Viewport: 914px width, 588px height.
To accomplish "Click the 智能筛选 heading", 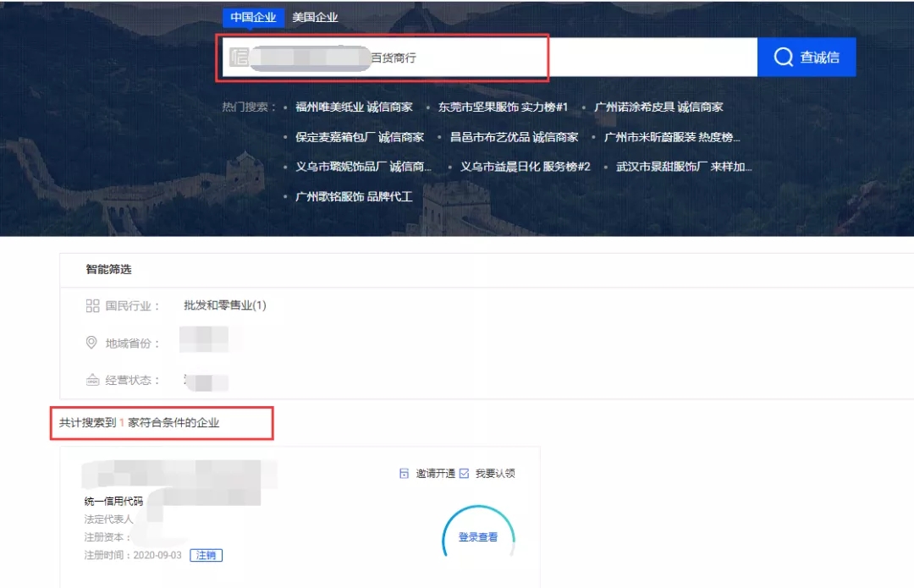I will click(108, 269).
